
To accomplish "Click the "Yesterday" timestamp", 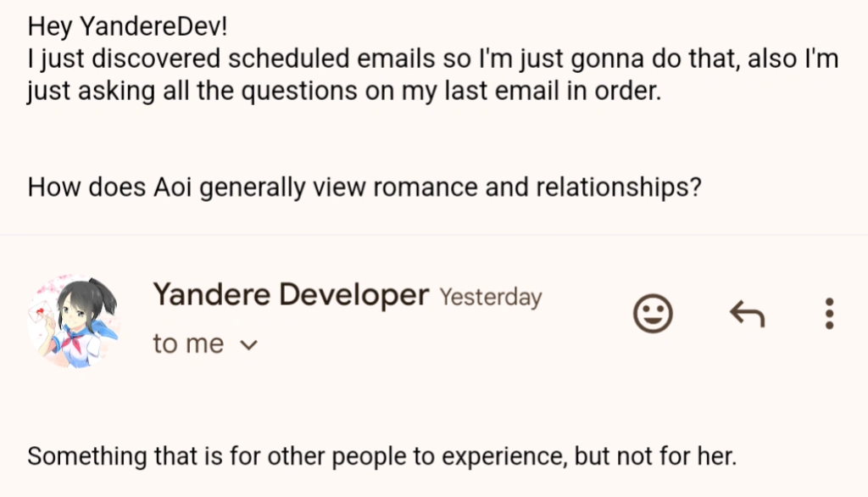I will coord(490,298).
